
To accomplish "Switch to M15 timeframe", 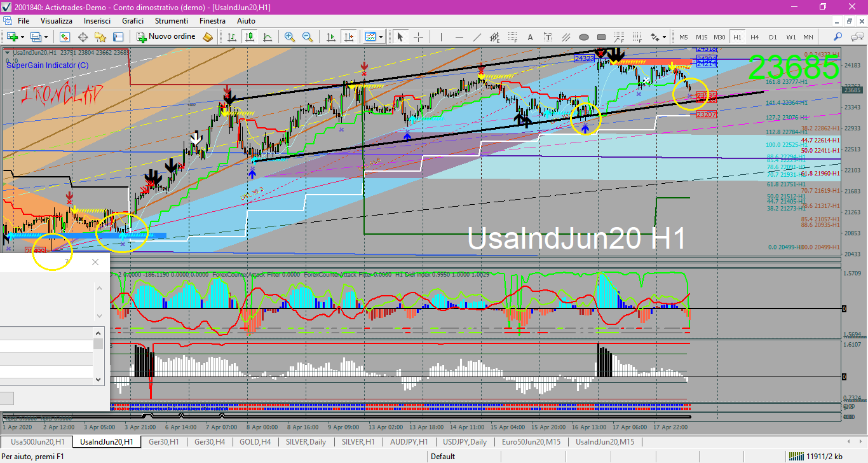I will pyautogui.click(x=702, y=37).
